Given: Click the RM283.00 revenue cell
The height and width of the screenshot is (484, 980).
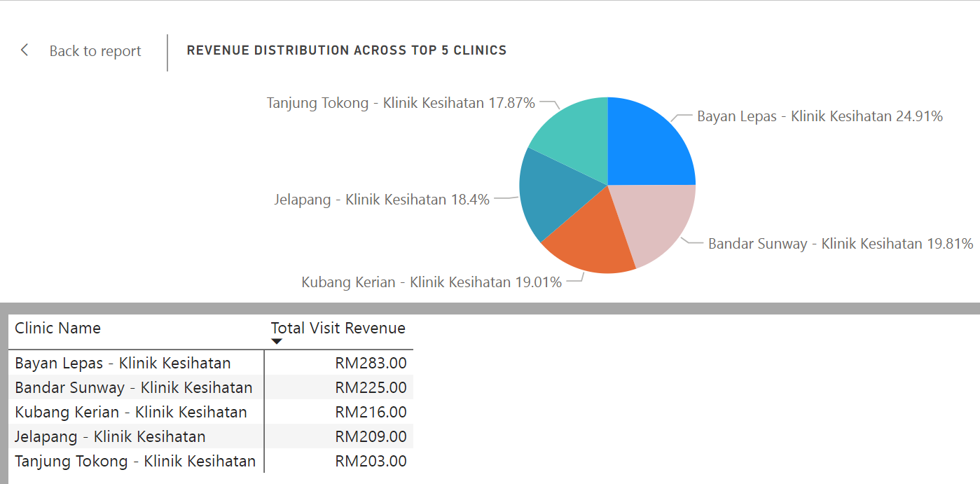Looking at the screenshot, I should click(x=371, y=363).
